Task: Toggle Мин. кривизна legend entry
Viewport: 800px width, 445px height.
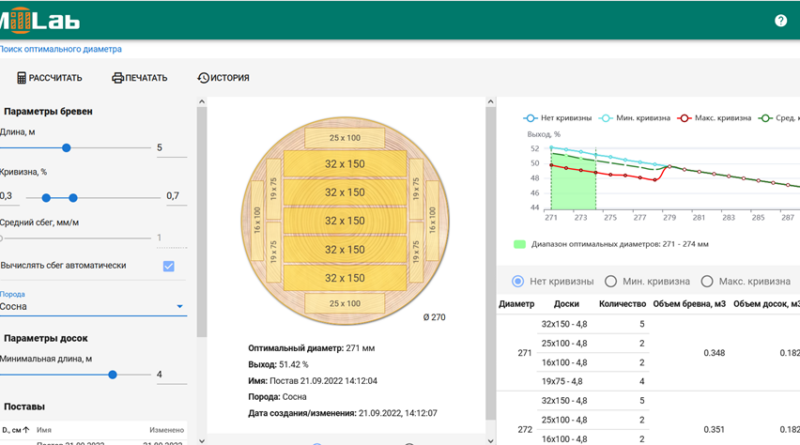Action: [x=634, y=118]
